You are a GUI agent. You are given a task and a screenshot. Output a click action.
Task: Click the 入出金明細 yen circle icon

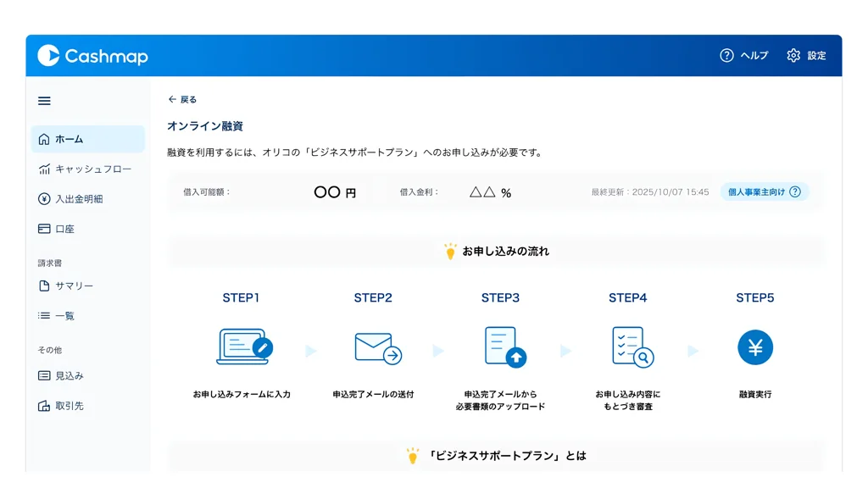44,199
